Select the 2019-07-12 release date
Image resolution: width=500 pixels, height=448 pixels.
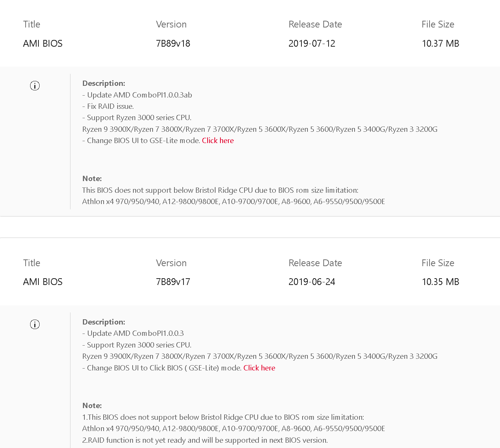(312, 44)
